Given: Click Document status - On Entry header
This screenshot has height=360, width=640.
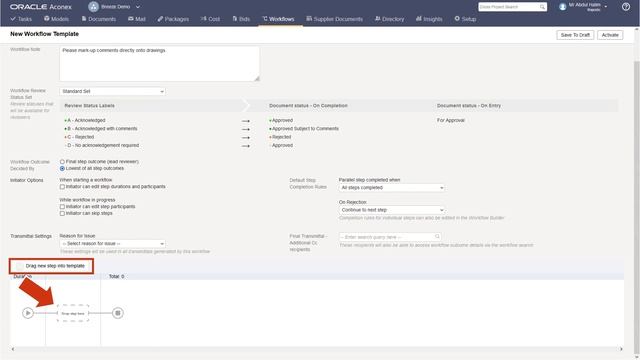Looking at the screenshot, I should pos(469,106).
